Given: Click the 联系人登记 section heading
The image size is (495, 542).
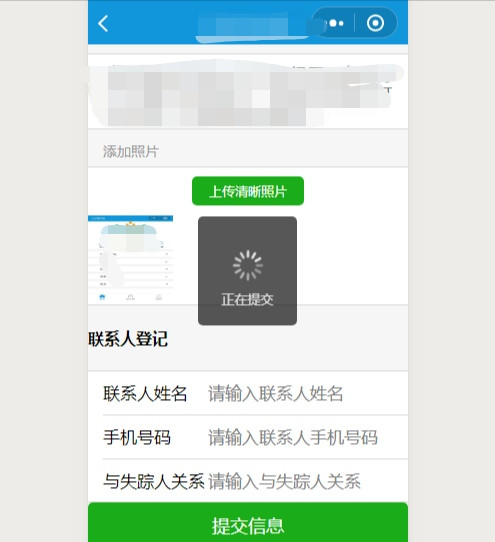Looking at the screenshot, I should tap(128, 339).
